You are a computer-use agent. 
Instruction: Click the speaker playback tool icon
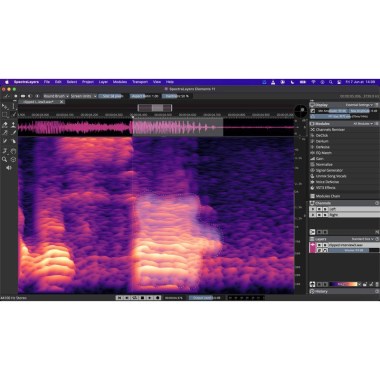(9, 168)
